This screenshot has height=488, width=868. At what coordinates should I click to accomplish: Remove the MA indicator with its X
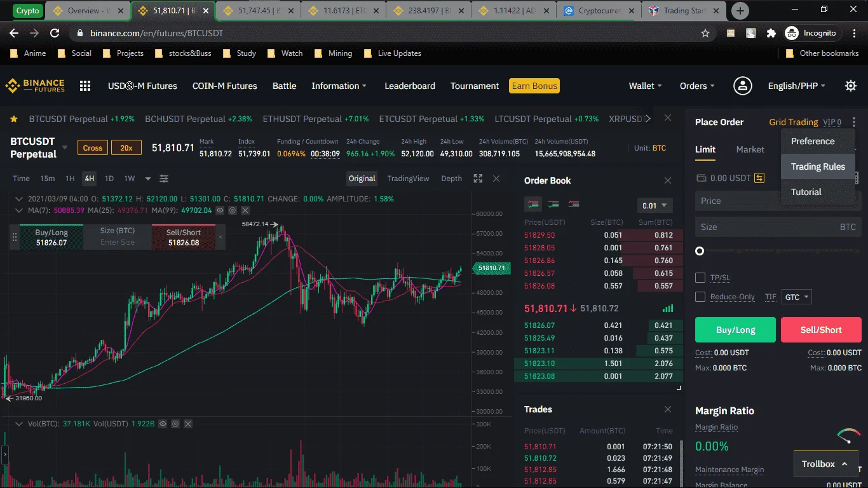245,210
